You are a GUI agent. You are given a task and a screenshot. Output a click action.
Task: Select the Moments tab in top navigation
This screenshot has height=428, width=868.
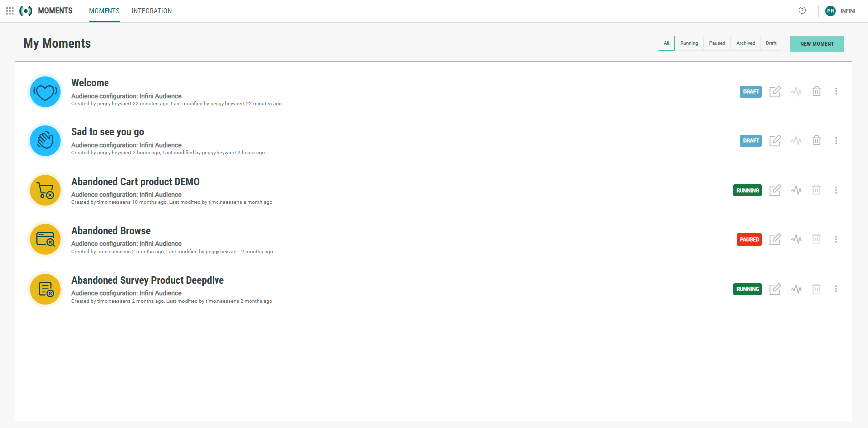click(x=104, y=11)
